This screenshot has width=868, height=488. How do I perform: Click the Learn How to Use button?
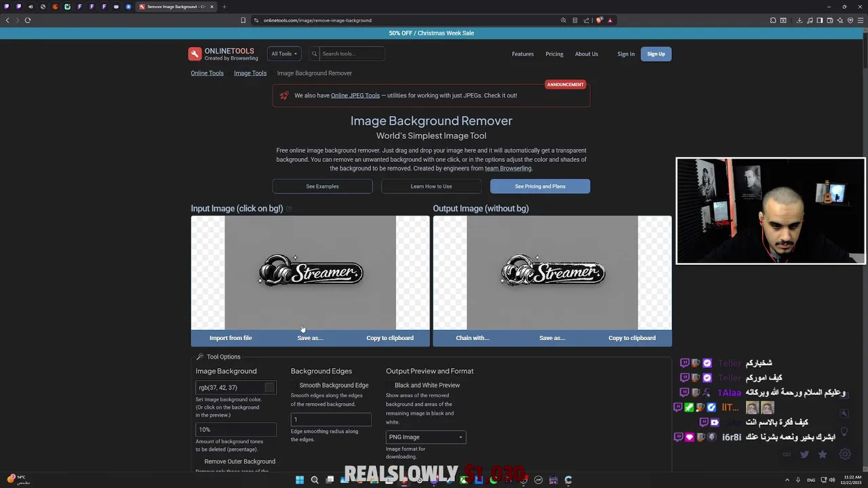[431, 186]
